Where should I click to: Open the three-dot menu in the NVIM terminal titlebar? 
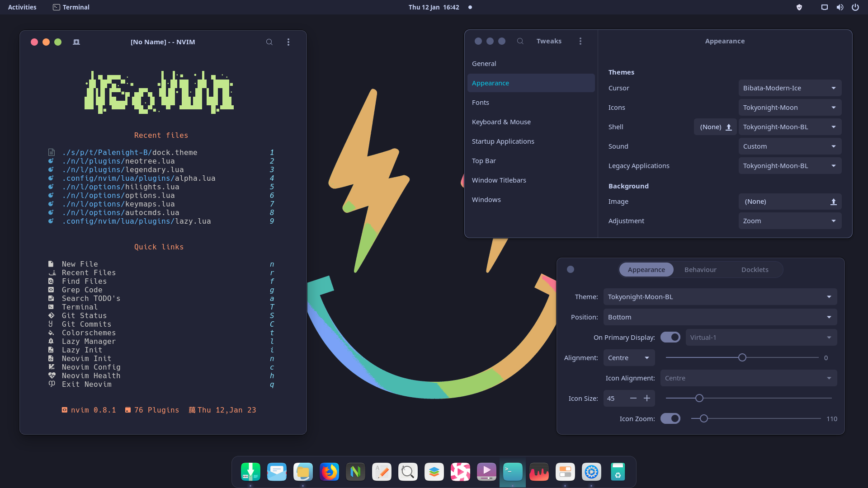tap(288, 42)
